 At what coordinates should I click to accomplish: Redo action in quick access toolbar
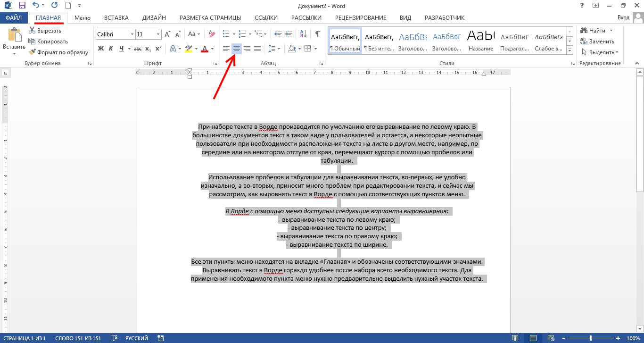tap(54, 6)
